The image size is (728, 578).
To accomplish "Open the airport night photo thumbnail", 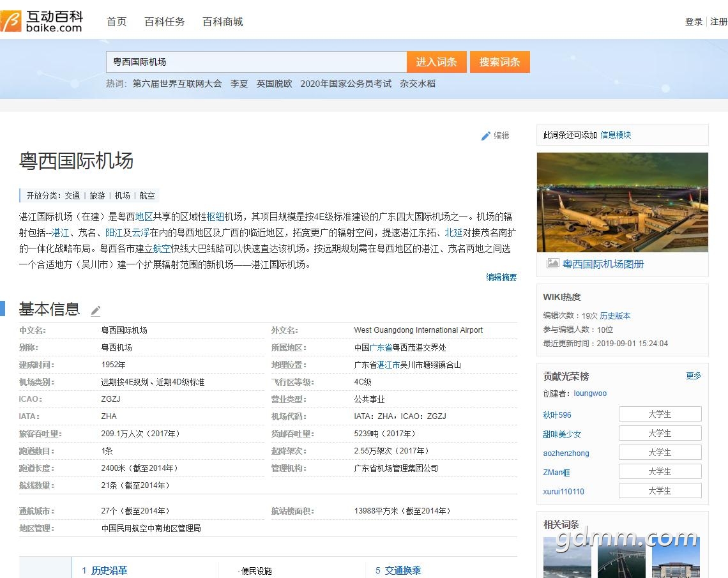I will pos(622,202).
